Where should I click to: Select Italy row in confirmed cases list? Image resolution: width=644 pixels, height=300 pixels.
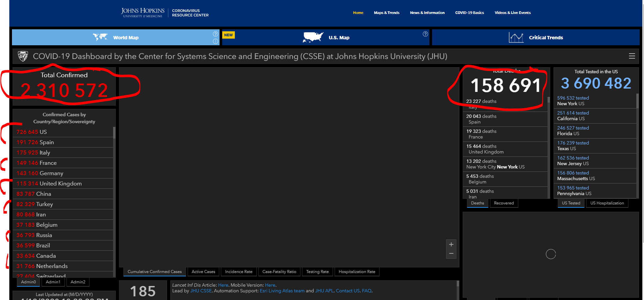[63, 152]
